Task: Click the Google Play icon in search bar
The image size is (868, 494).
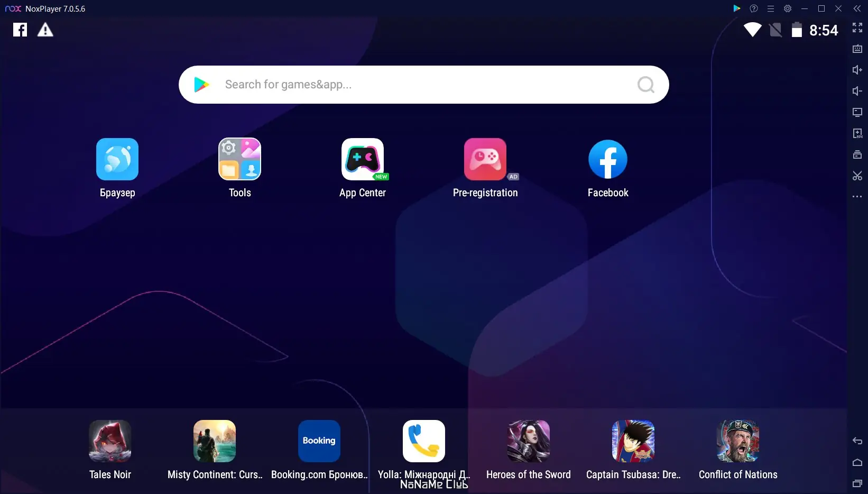Action: [x=201, y=85]
